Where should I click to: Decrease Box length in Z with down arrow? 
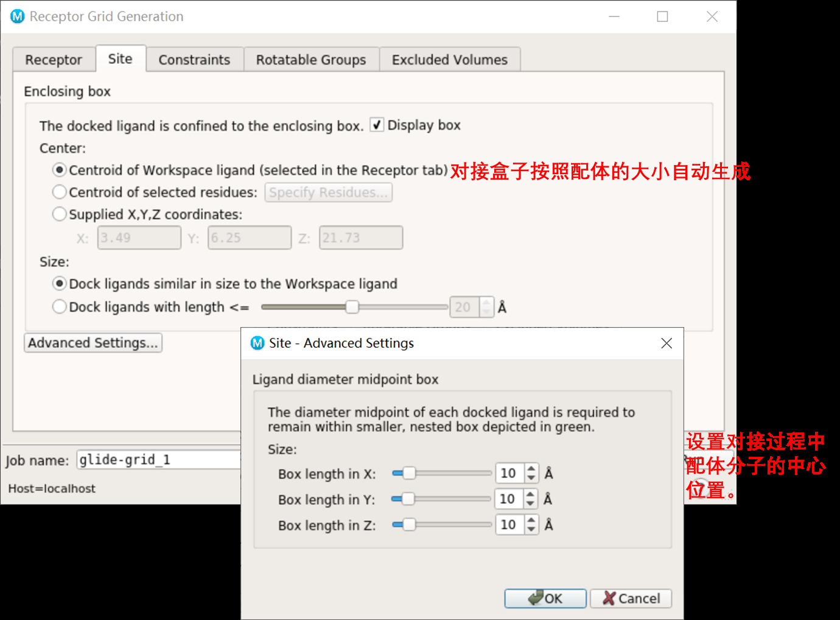[x=531, y=529]
